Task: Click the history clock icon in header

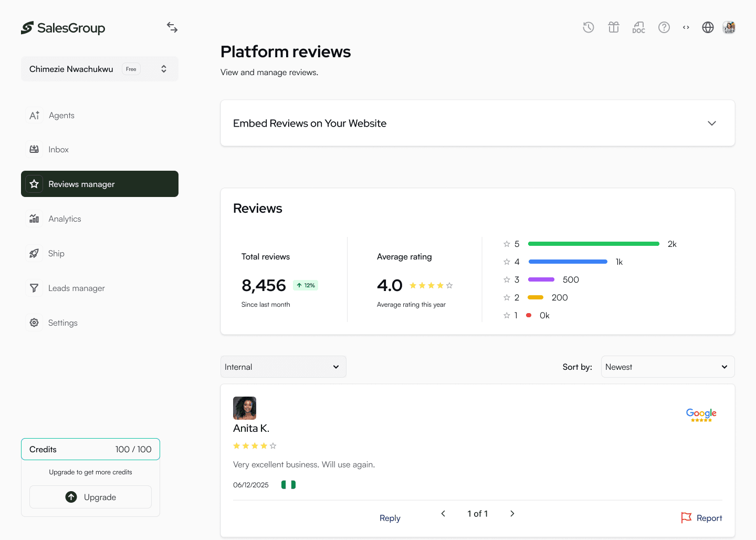Action: (588, 27)
